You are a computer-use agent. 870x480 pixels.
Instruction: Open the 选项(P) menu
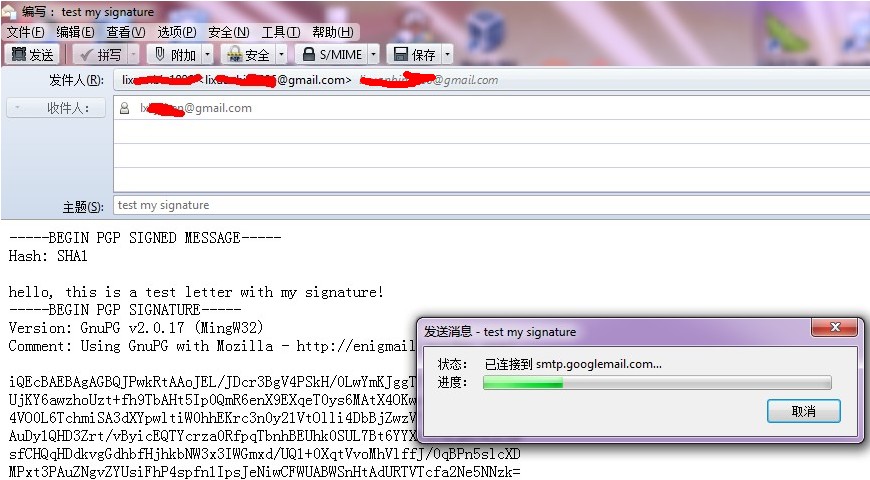(177, 32)
